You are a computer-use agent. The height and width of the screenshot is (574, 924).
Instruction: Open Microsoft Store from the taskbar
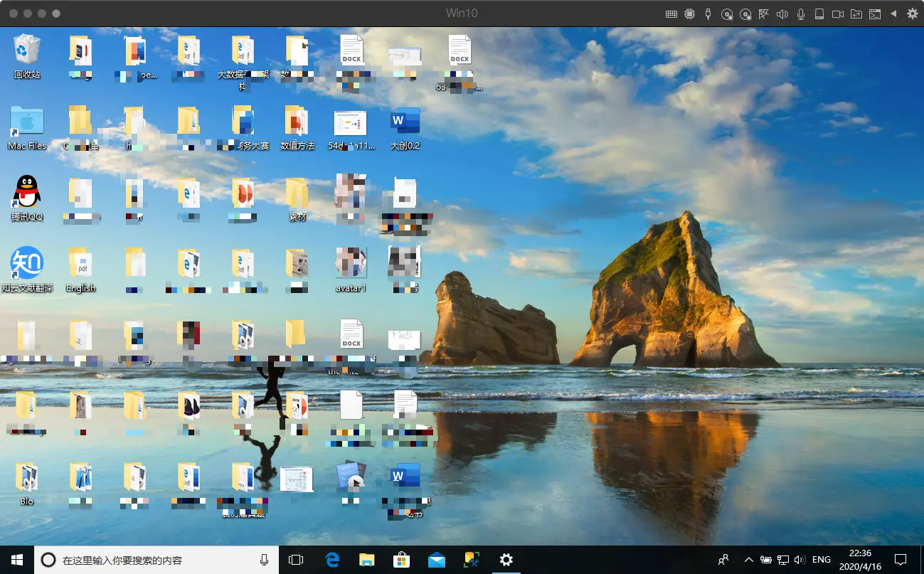point(402,560)
